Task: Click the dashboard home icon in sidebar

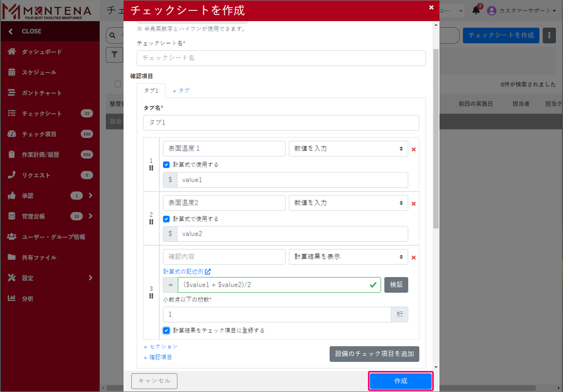Action: point(12,52)
